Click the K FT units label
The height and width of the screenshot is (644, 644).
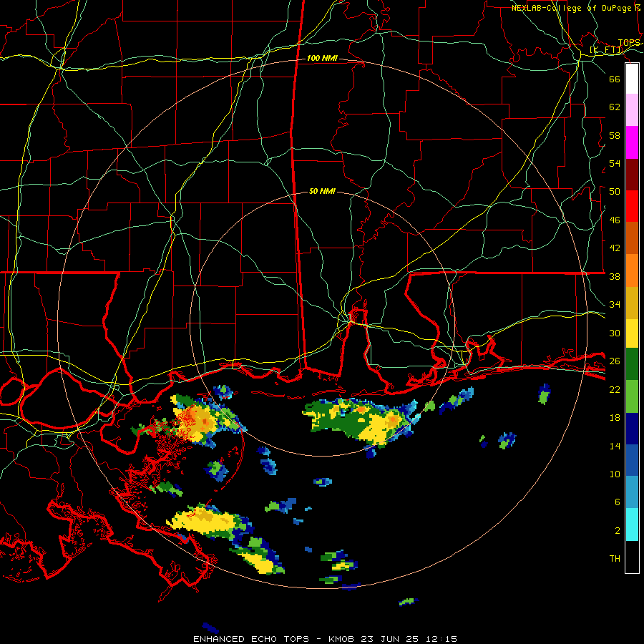pyautogui.click(x=606, y=50)
